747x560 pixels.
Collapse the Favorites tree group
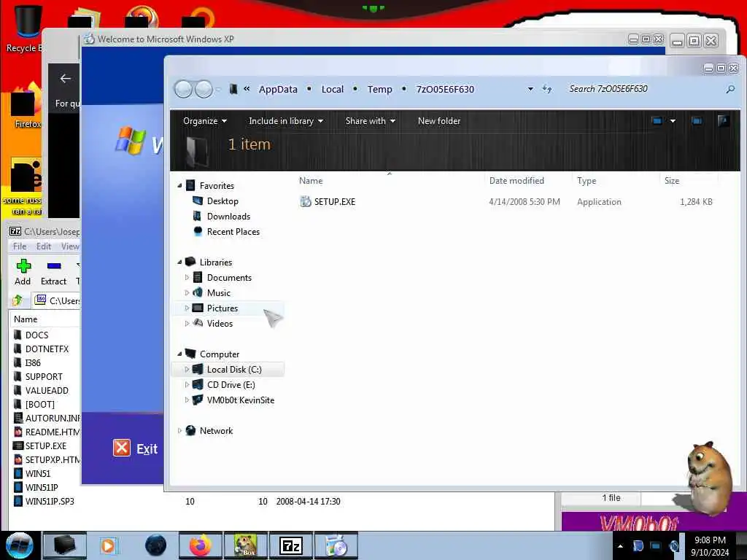tap(179, 186)
